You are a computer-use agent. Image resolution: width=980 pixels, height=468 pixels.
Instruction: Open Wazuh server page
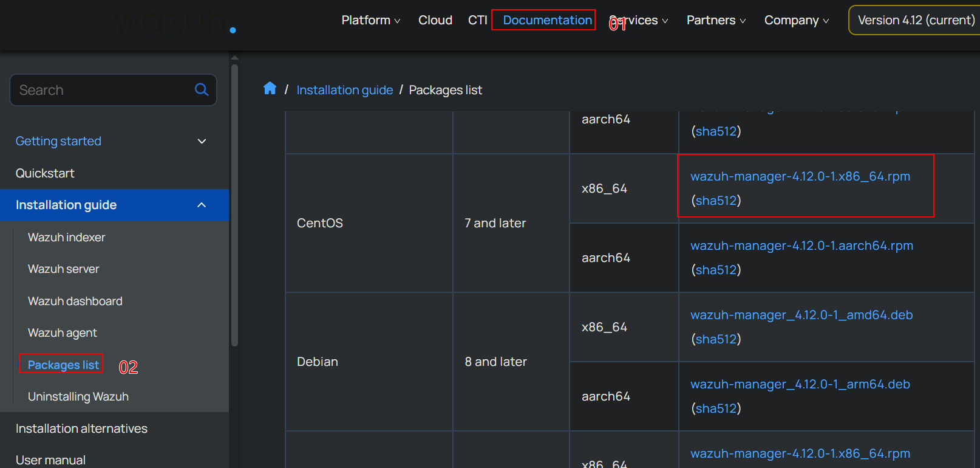(63, 269)
